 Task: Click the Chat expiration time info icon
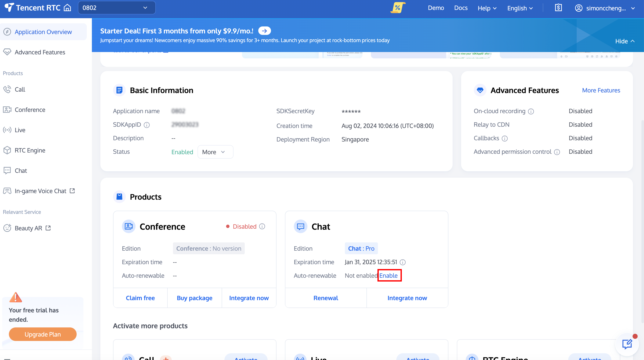point(402,262)
